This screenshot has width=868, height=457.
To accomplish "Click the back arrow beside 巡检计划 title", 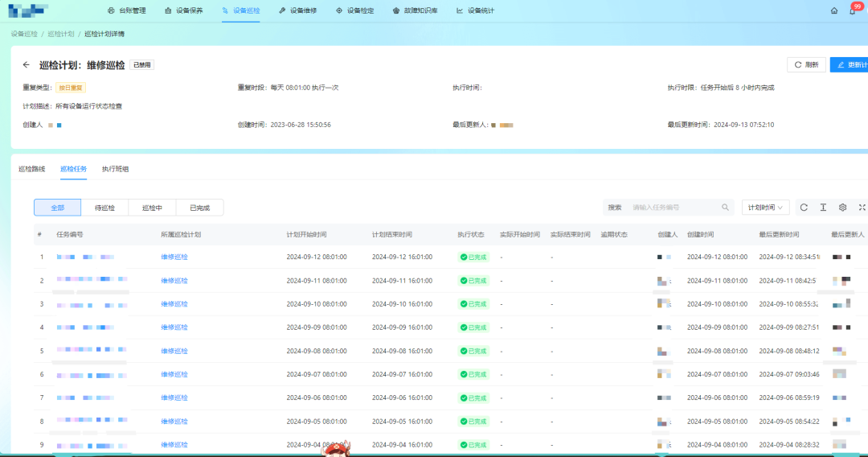I will [27, 65].
